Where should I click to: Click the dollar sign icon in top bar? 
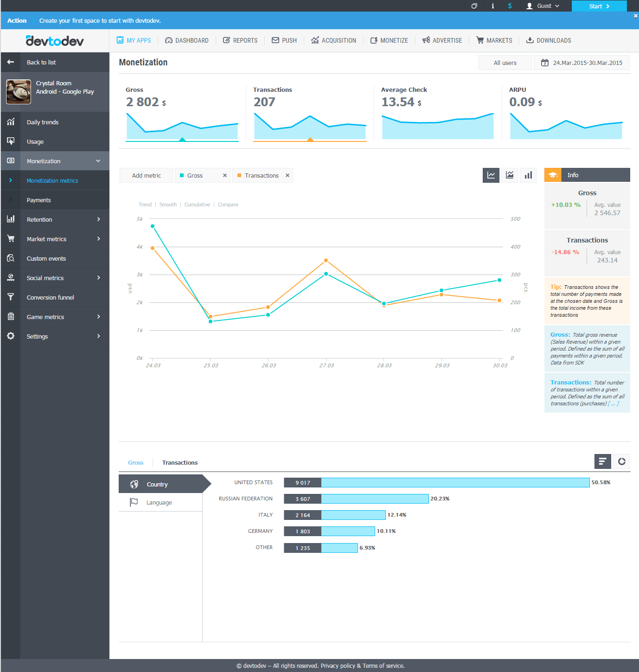510,6
